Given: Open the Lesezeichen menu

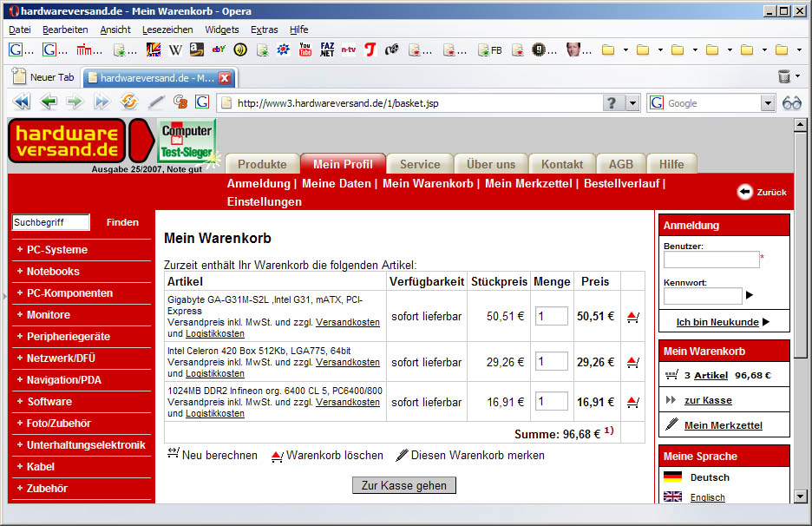Looking at the screenshot, I should pyautogui.click(x=167, y=30).
